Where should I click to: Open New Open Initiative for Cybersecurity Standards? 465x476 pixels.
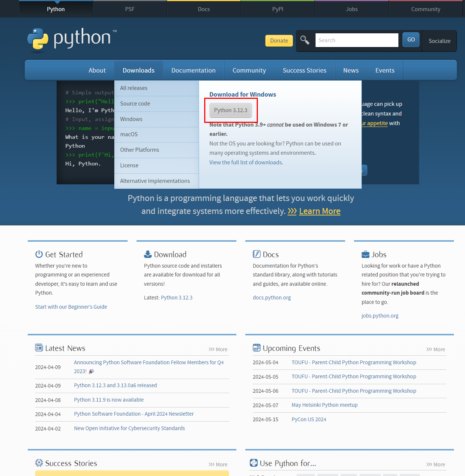point(129,428)
